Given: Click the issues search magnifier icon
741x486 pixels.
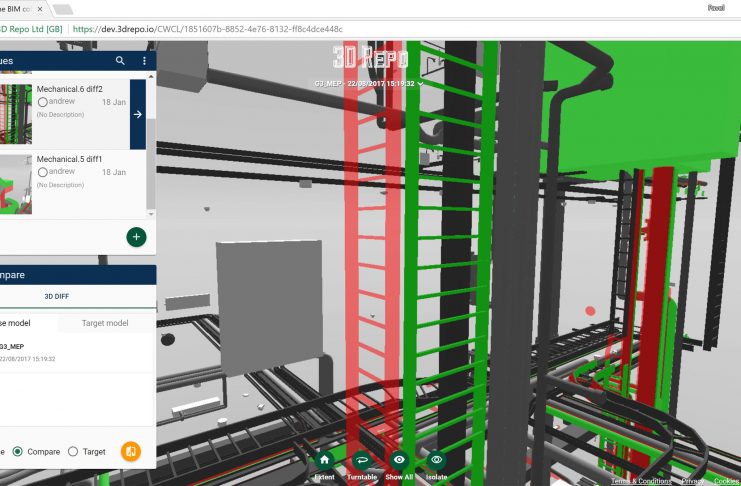Looking at the screenshot, I should click(120, 61).
